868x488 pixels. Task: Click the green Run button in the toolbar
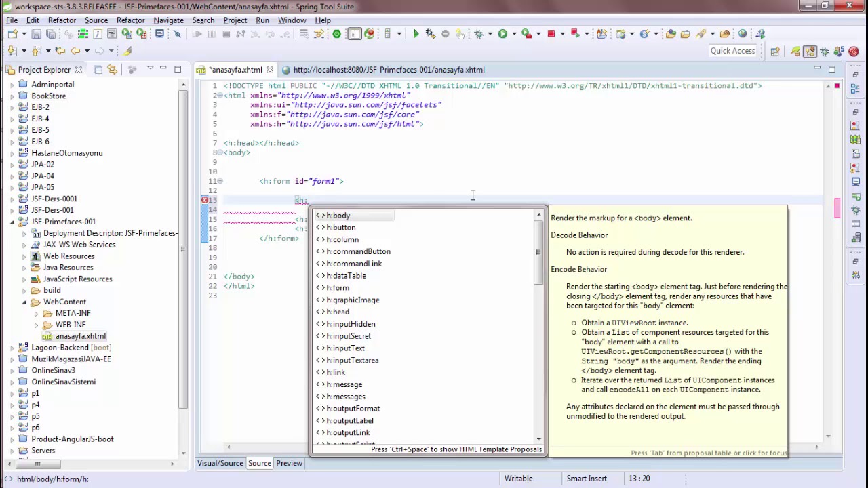coord(502,33)
